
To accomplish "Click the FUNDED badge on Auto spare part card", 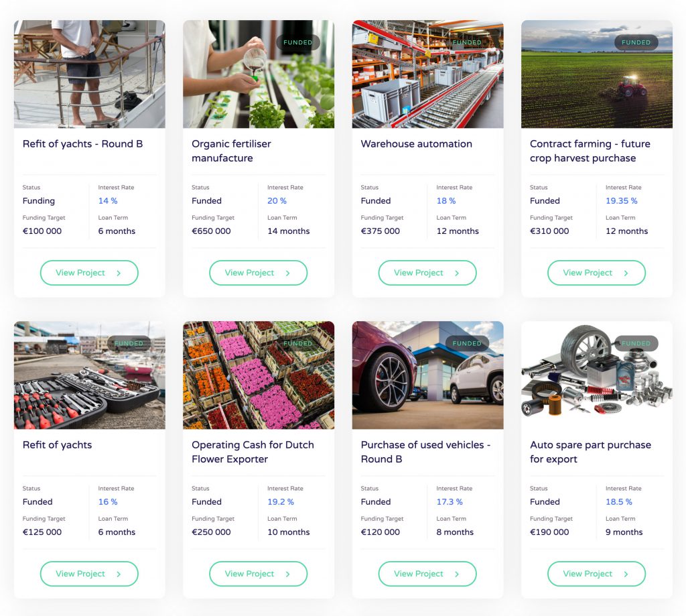I will [x=636, y=343].
